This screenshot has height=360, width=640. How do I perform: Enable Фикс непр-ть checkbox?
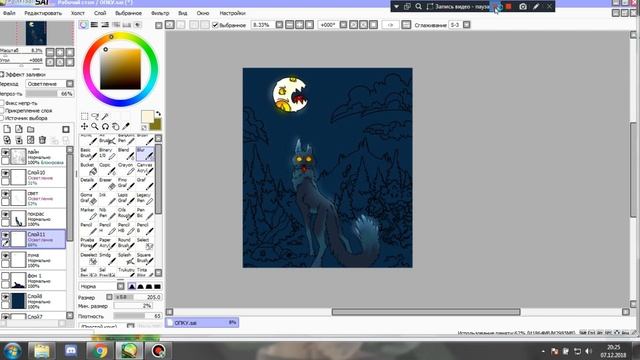tap(2, 103)
